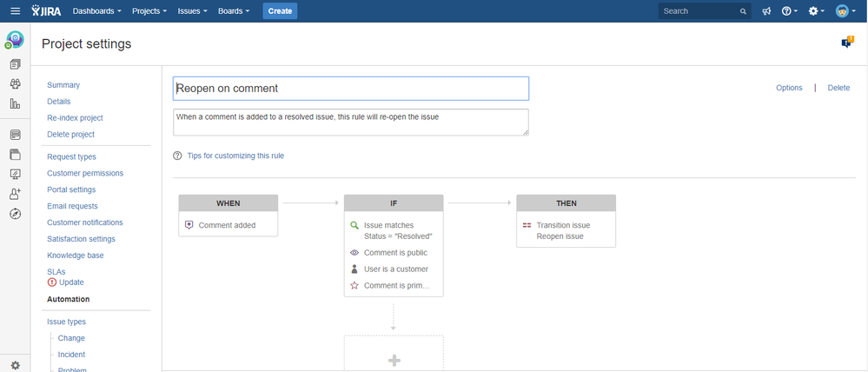Image resolution: width=868 pixels, height=372 pixels.
Task: Open the Details settings page
Action: tap(59, 102)
